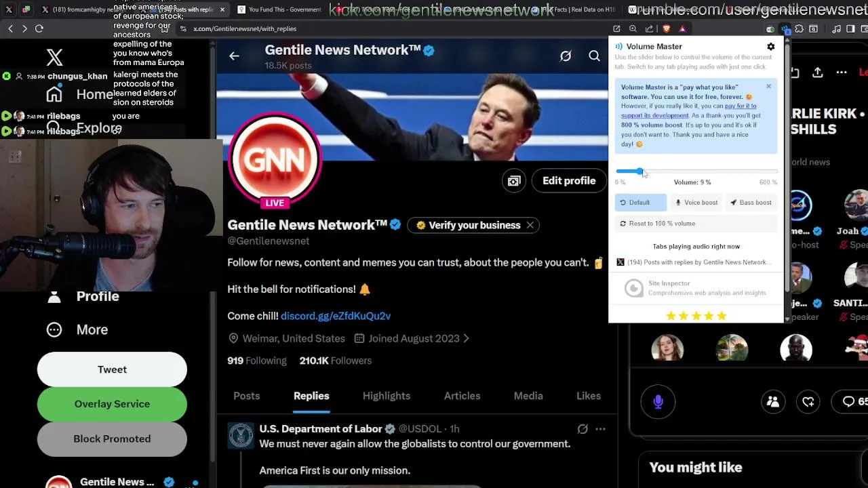Image resolution: width=868 pixels, height=488 pixels.
Task: Click open-in-new-window icon in address bar
Action: click(x=616, y=29)
